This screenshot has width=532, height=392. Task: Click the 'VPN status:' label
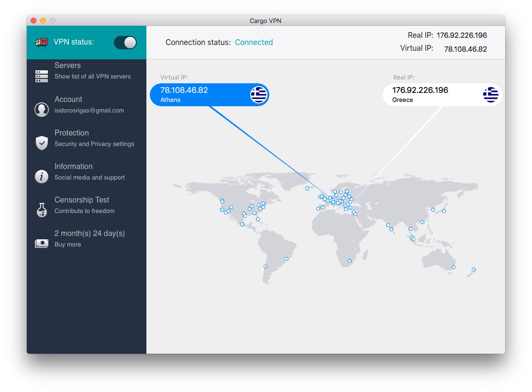(x=74, y=42)
